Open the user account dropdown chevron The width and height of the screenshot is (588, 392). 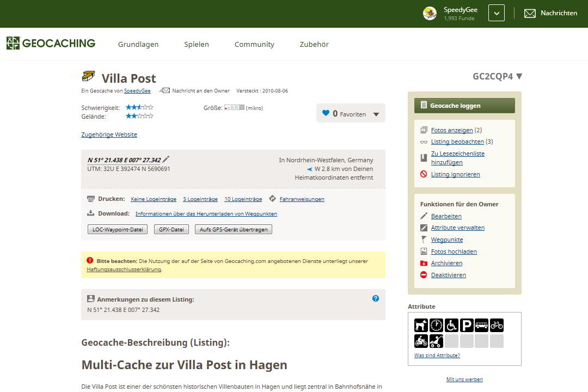tap(496, 13)
